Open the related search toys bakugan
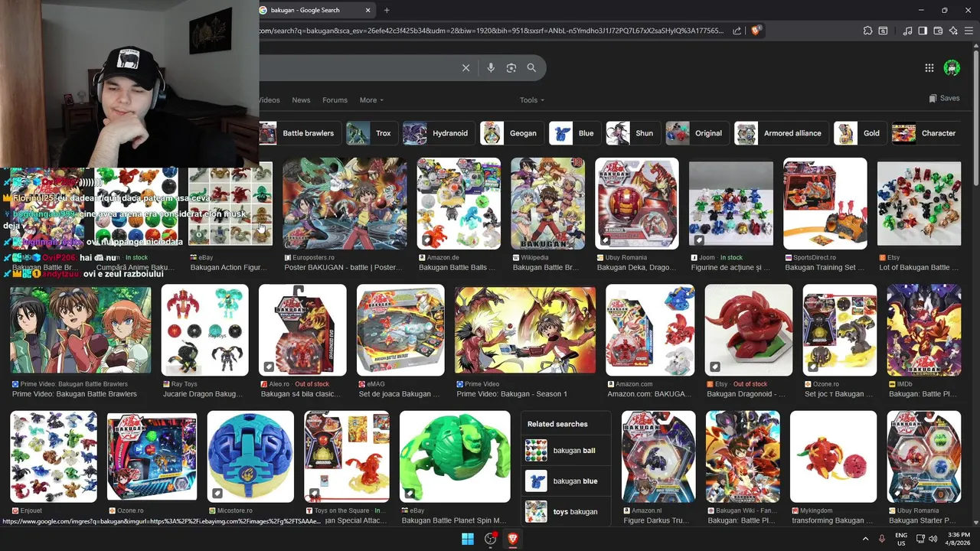The width and height of the screenshot is (980, 551). [566, 511]
